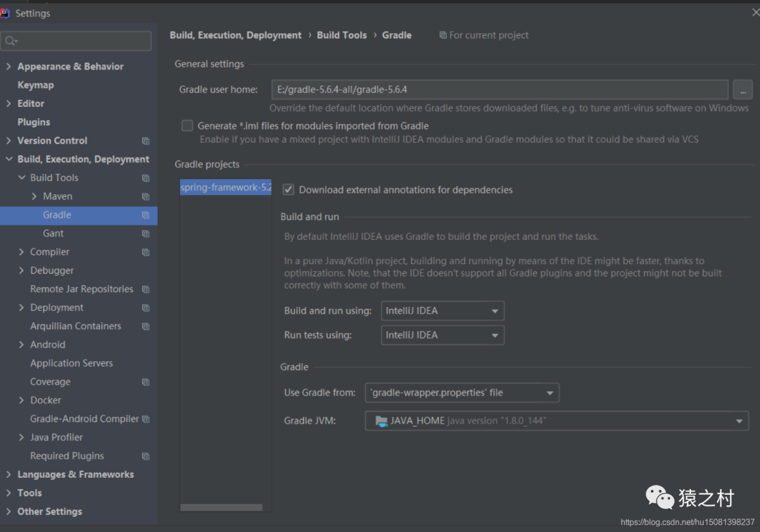Viewport: 760px width, 532px height.
Task: Expand the Deployment node
Action: 21,308
